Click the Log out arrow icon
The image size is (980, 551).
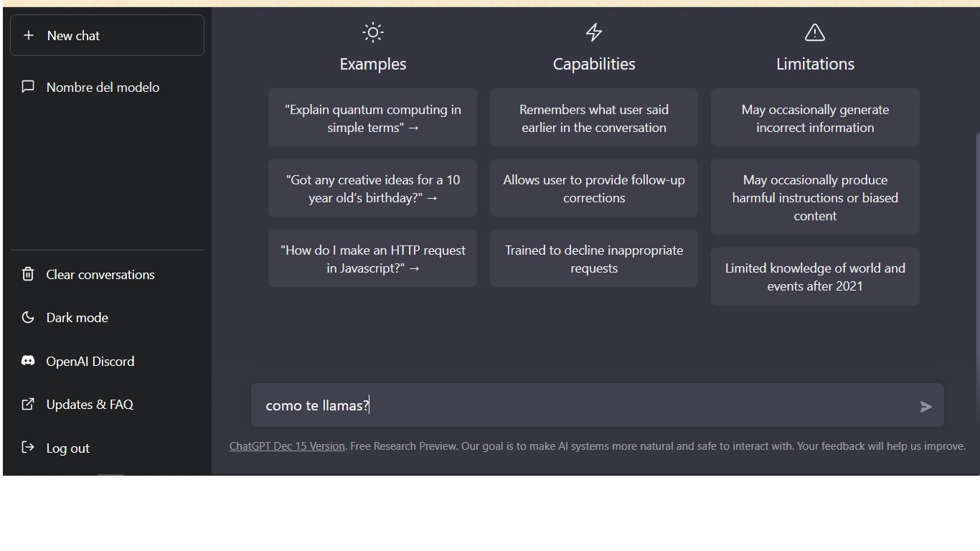pyautogui.click(x=28, y=448)
